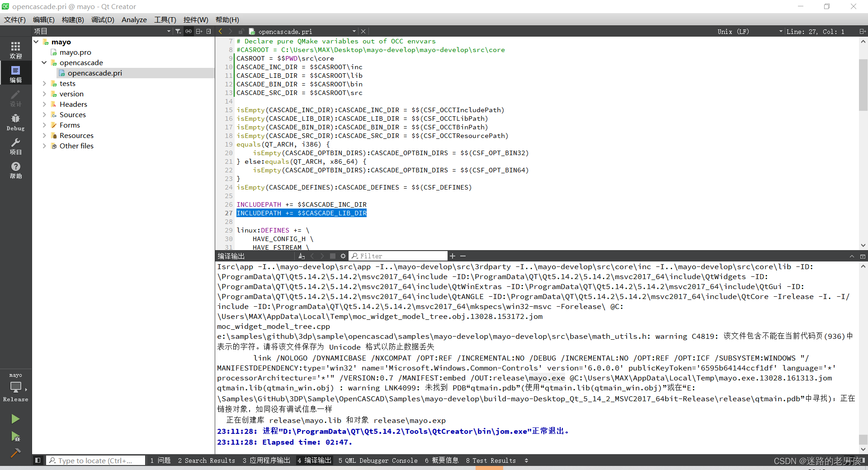
Task: Open the 工具(T) menu
Action: pos(165,19)
